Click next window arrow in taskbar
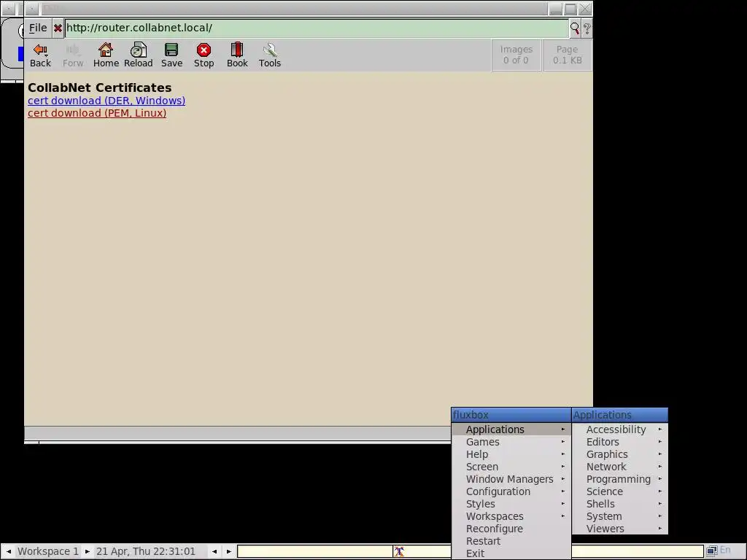Image resolution: width=747 pixels, height=560 pixels. click(x=228, y=551)
